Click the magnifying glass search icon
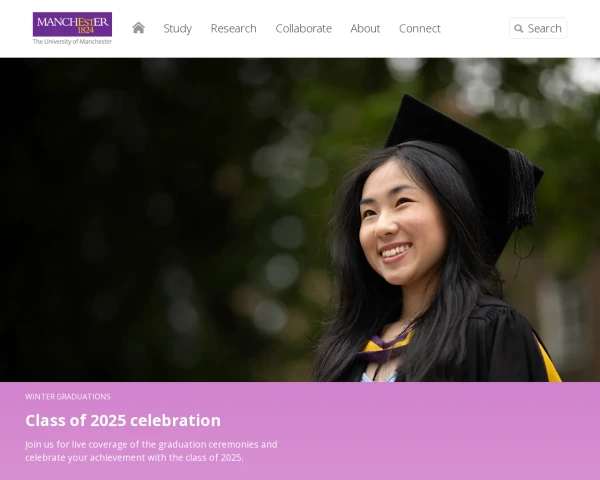This screenshot has height=480, width=600. (518, 28)
